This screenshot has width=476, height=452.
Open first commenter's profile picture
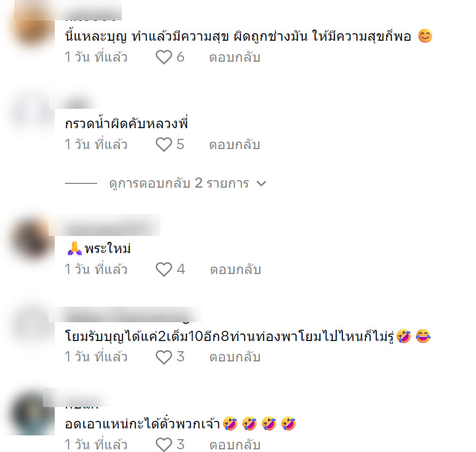coord(32,28)
